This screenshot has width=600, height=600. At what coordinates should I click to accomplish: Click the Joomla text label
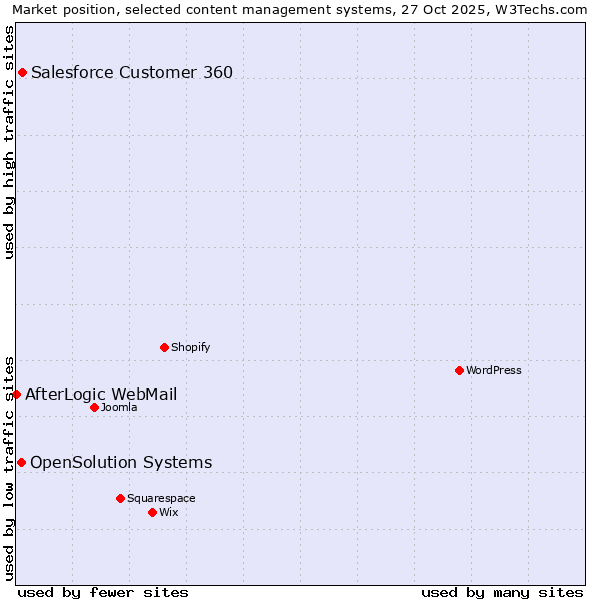point(119,407)
